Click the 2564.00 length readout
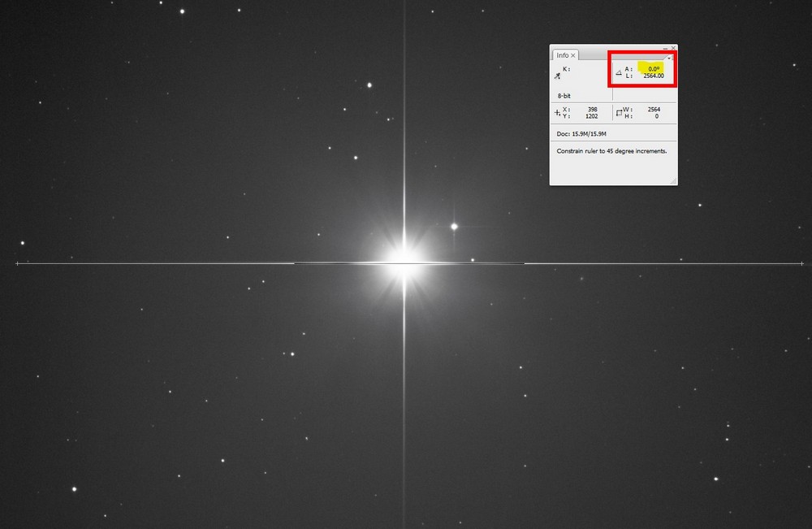 pos(651,76)
